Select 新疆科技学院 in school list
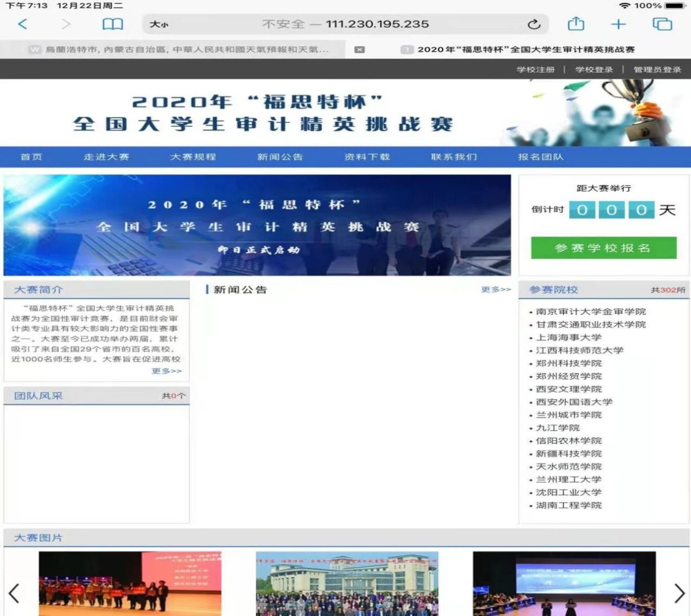The height and width of the screenshot is (616, 691). (568, 454)
